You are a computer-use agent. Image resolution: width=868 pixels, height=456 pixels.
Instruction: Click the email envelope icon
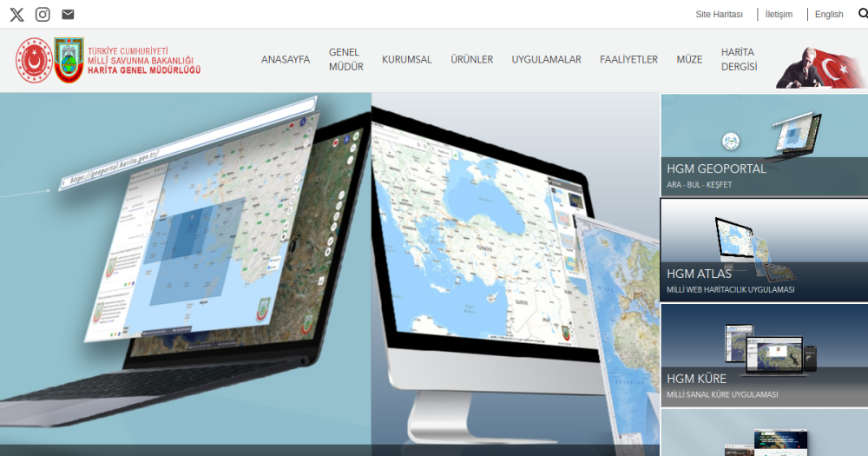coord(68,15)
